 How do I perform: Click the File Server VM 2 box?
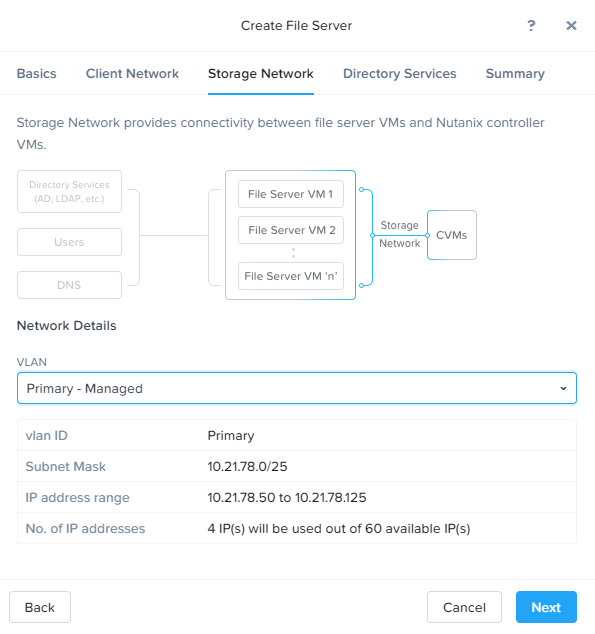[291, 230]
